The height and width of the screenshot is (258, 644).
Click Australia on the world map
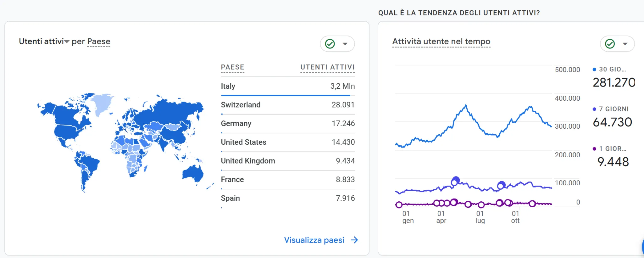193,173
